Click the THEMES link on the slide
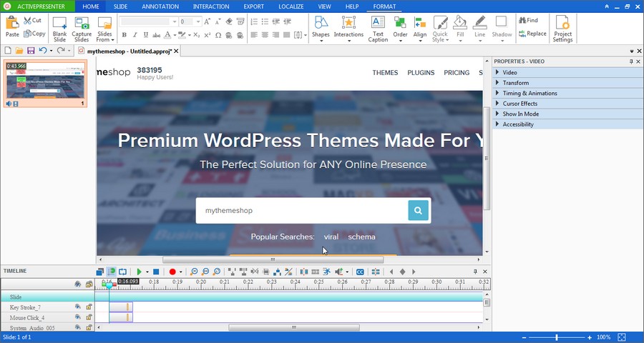 (x=385, y=73)
